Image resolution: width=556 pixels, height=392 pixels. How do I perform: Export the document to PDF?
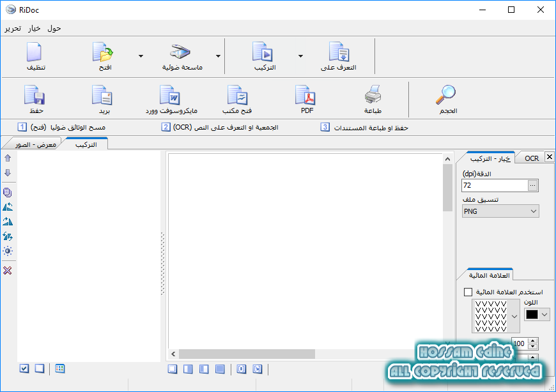point(305,95)
